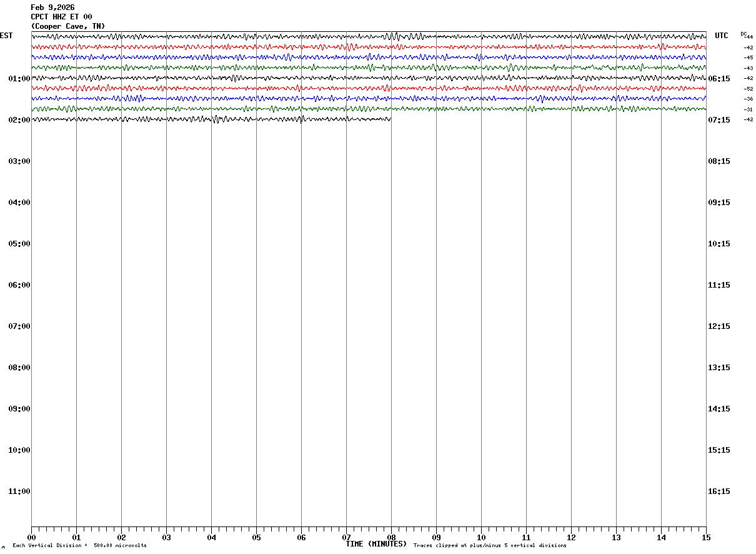Select the 02:00 EST row label
756x554 pixels.
tap(19, 120)
